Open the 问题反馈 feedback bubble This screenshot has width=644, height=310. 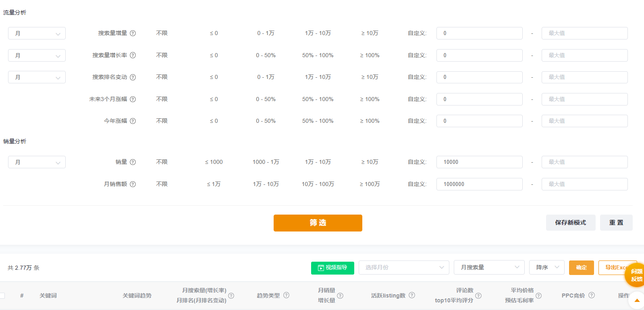636,275
